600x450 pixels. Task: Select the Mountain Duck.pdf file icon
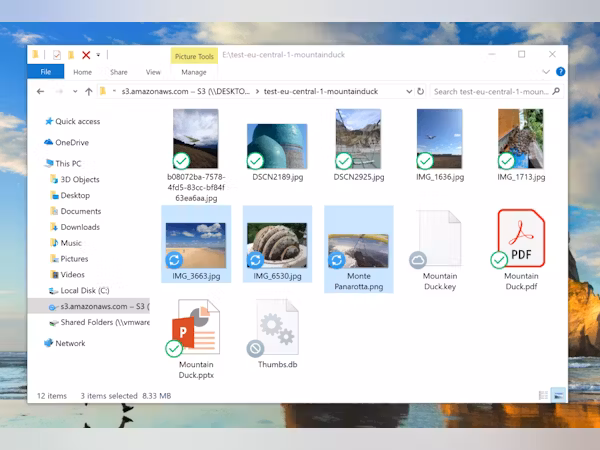pos(521,238)
